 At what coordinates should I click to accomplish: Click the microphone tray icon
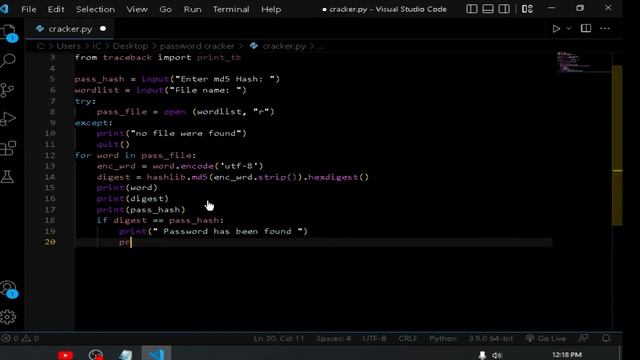click(482, 355)
